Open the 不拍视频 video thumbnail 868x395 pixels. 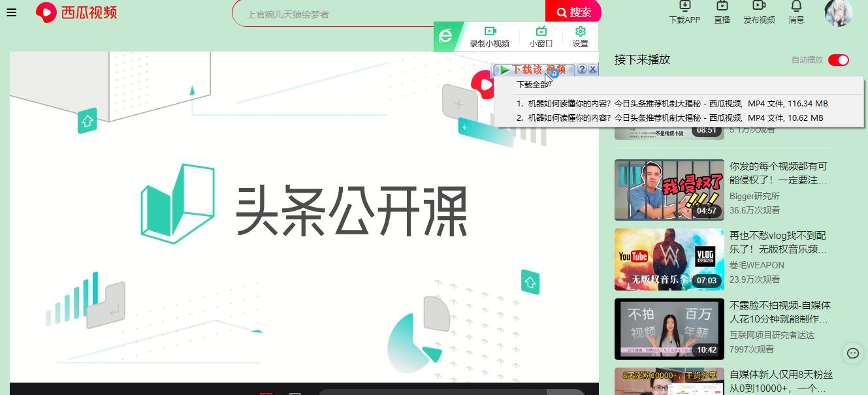click(x=669, y=329)
